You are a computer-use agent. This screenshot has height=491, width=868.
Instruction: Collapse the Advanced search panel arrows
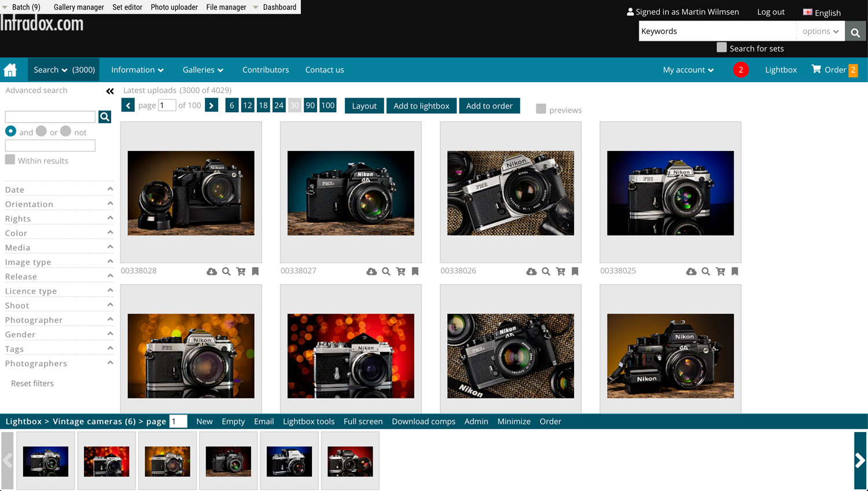[x=110, y=91]
